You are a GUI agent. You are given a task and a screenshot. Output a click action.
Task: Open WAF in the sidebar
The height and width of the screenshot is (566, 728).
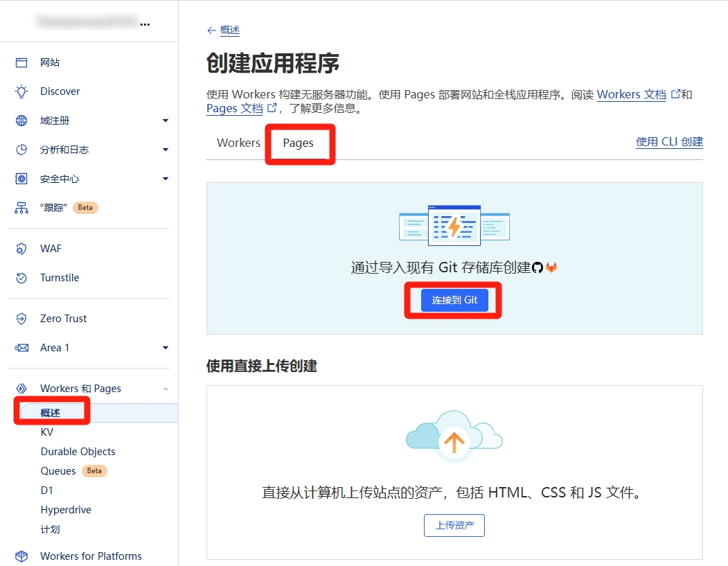pyautogui.click(x=51, y=249)
